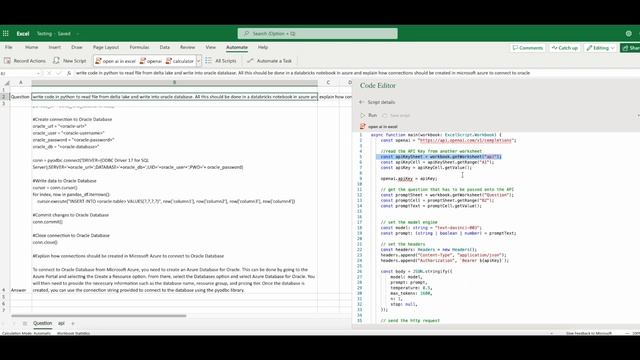This screenshot has height=360, width=640.
Task: Open the All Scripts list
Action: (x=221, y=61)
